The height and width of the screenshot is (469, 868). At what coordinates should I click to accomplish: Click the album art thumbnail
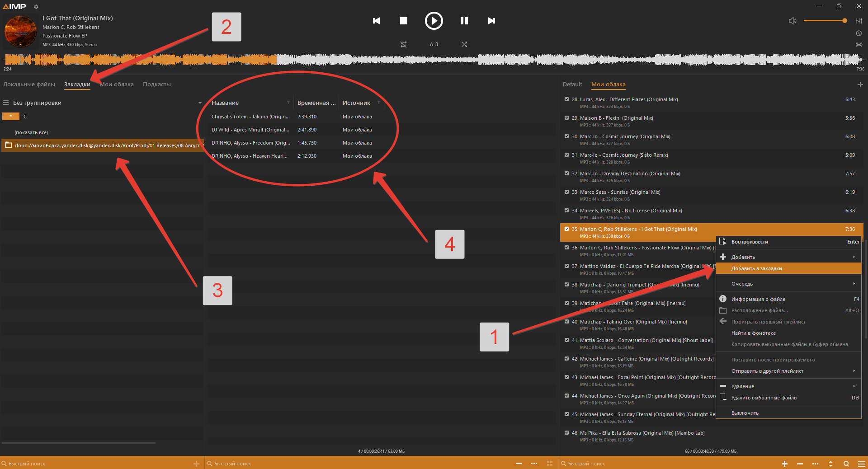(20, 31)
